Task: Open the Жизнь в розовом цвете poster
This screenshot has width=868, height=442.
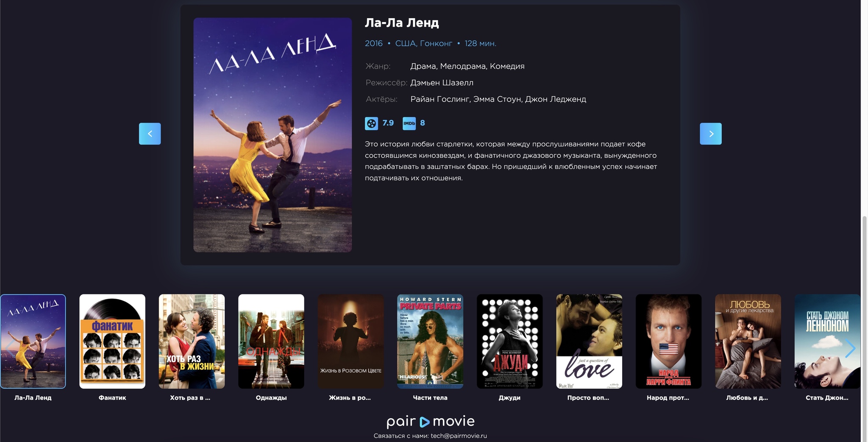Action: (x=351, y=341)
